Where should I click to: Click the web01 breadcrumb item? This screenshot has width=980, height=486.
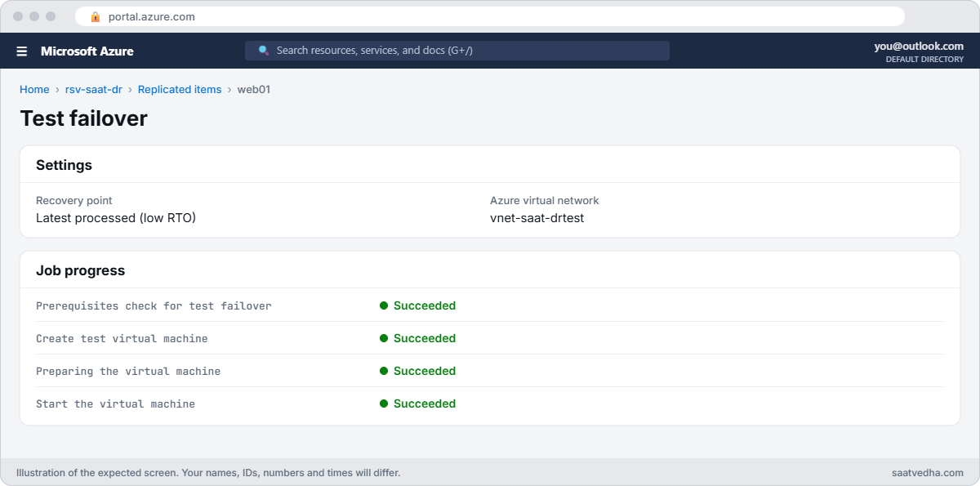254,90
